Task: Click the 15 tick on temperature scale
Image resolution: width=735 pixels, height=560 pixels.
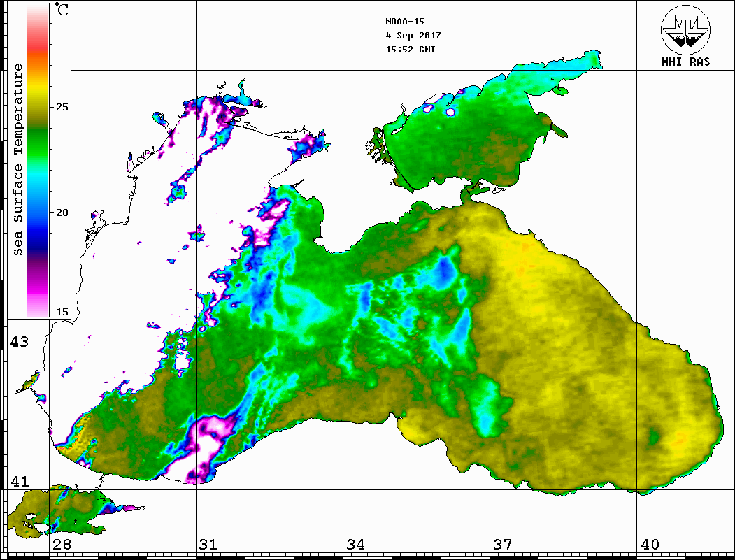Action: click(x=62, y=312)
